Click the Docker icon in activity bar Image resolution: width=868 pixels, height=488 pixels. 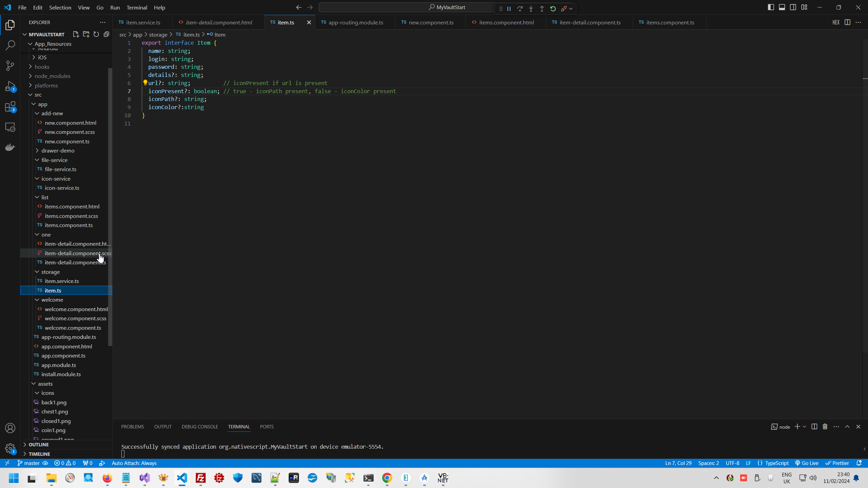[x=10, y=147]
